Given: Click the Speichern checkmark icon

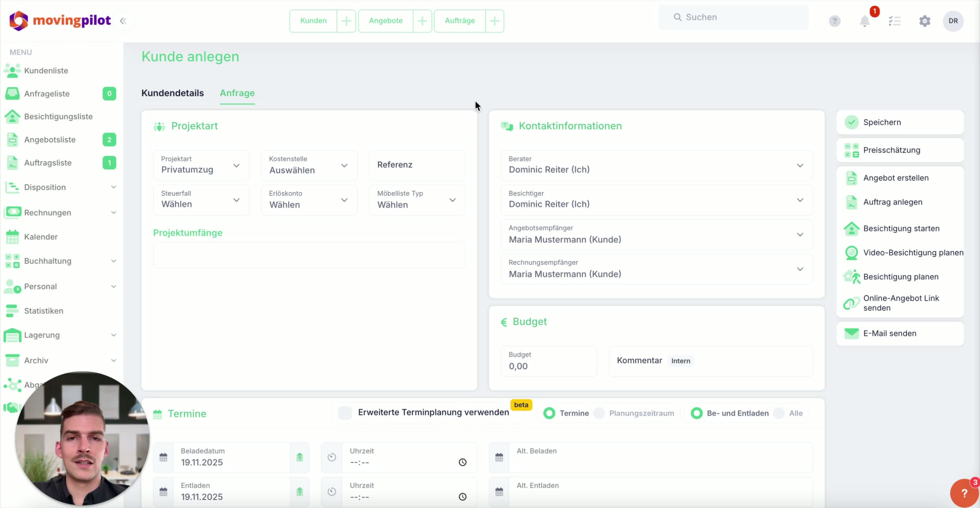Looking at the screenshot, I should click(x=851, y=122).
